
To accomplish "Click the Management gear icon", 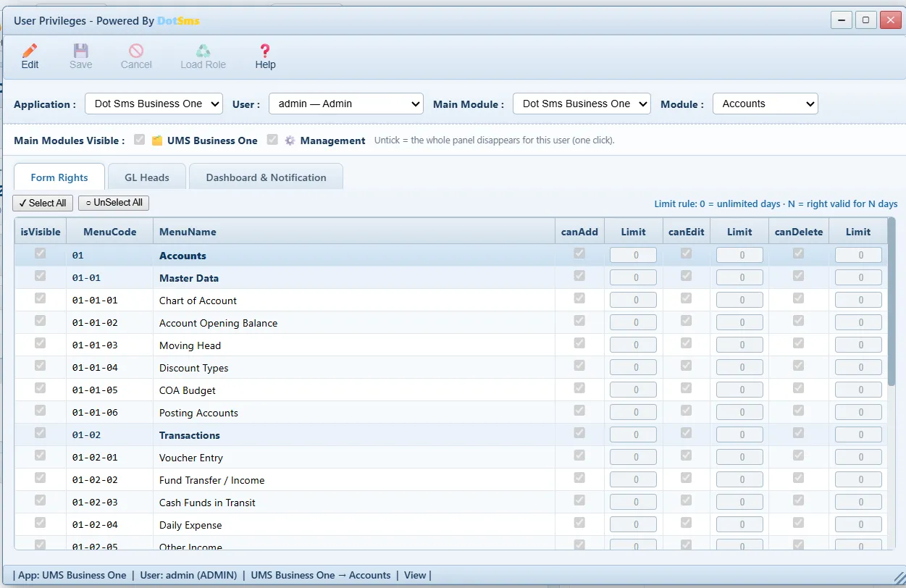I will click(290, 140).
